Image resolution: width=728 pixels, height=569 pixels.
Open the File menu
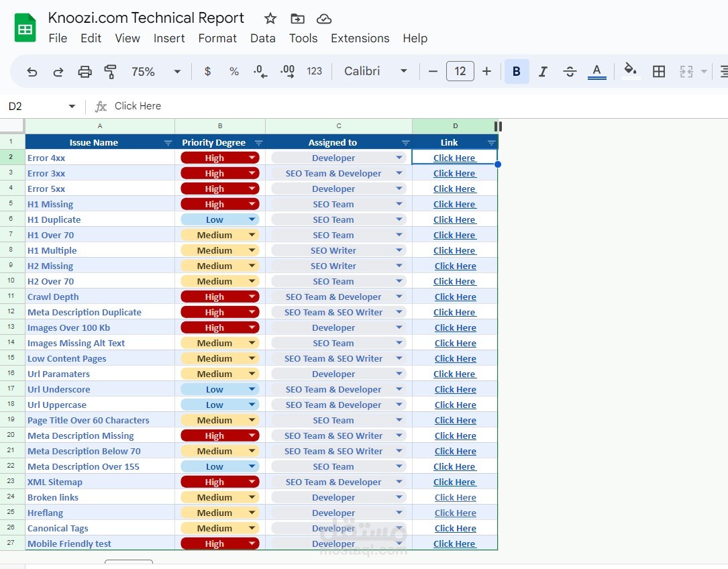tap(58, 38)
